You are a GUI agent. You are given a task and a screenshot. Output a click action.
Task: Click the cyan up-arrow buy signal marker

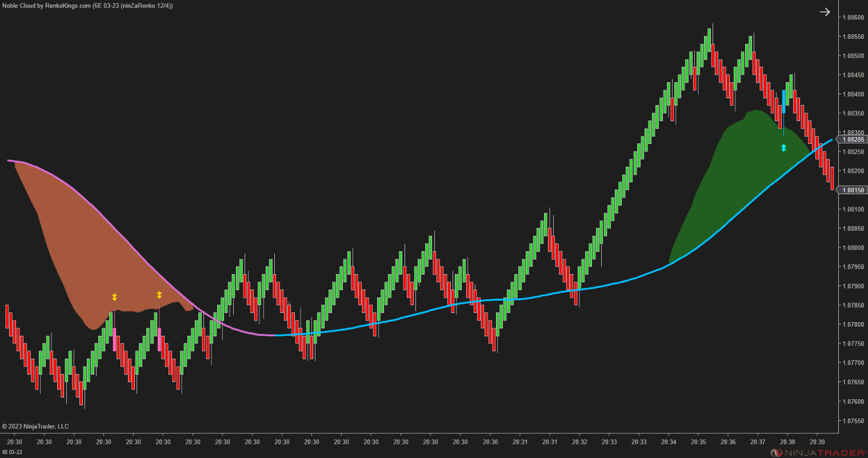(783, 148)
